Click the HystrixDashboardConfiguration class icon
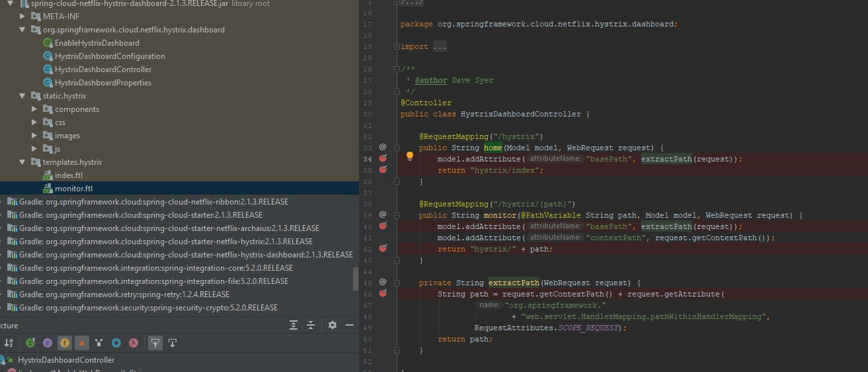 click(x=48, y=56)
